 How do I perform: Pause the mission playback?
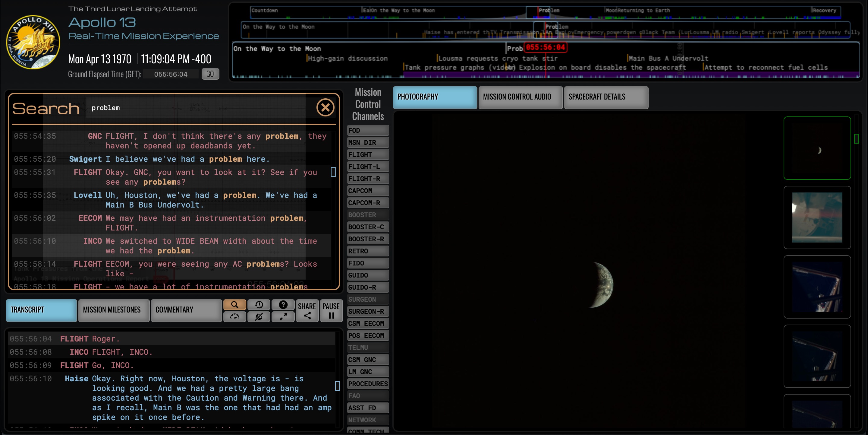[x=331, y=310]
